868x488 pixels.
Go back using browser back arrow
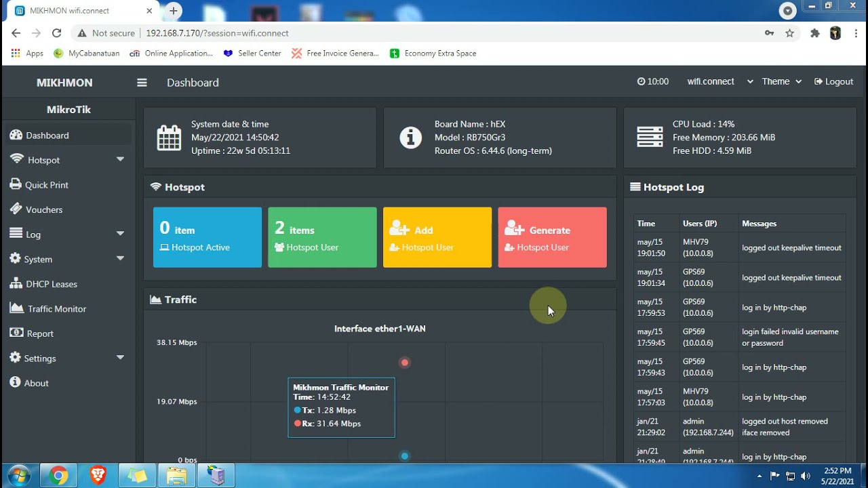pyautogui.click(x=16, y=33)
